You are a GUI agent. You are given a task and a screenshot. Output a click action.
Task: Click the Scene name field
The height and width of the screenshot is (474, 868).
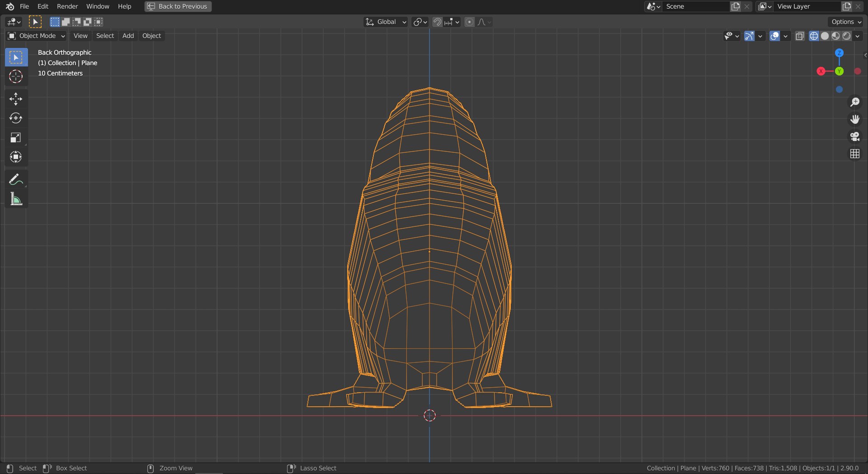click(696, 6)
